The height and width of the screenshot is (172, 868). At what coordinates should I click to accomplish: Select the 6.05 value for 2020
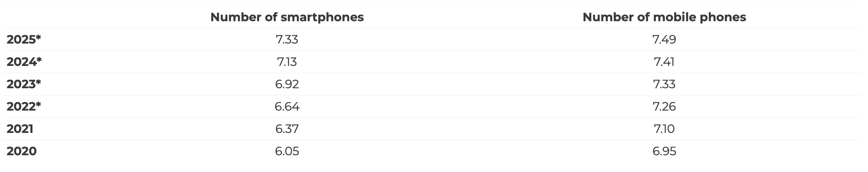tap(287, 151)
